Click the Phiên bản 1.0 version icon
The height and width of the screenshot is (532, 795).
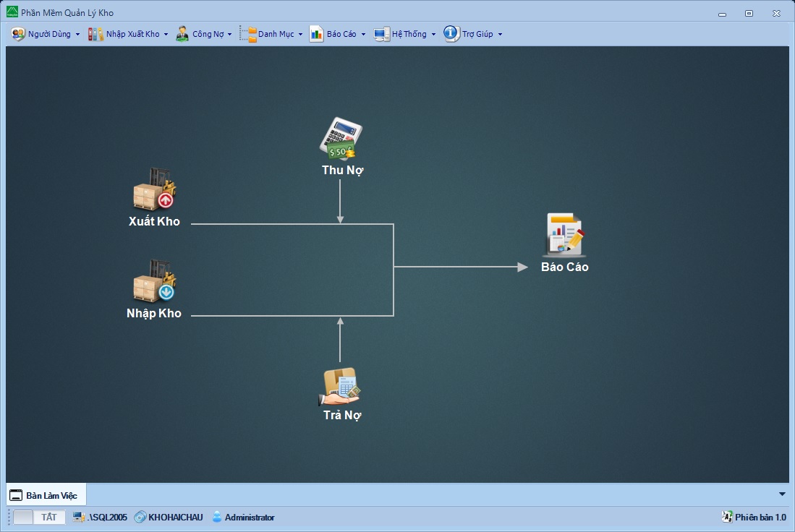tap(727, 518)
